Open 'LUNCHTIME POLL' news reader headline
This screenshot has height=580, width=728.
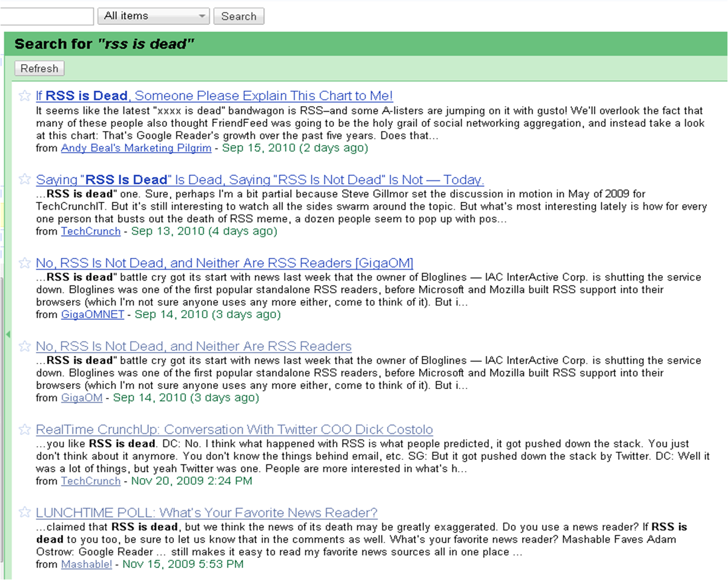pyautogui.click(x=206, y=512)
